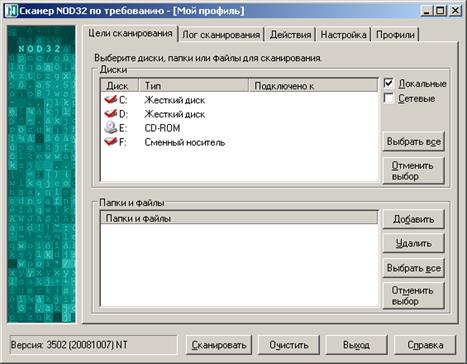
Task: Click Отменить выбор in the Диски group
Action: click(x=413, y=171)
